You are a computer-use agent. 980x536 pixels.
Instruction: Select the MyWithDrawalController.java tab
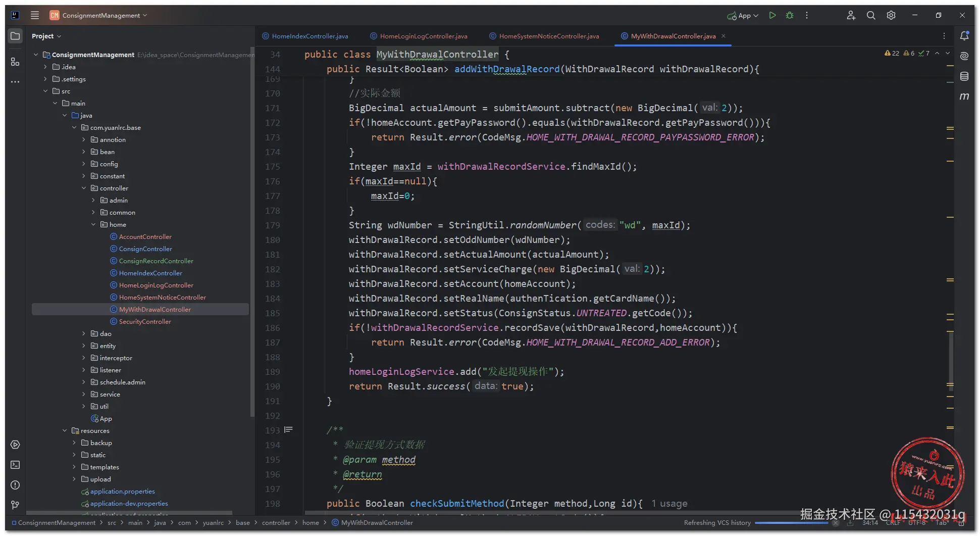(673, 36)
